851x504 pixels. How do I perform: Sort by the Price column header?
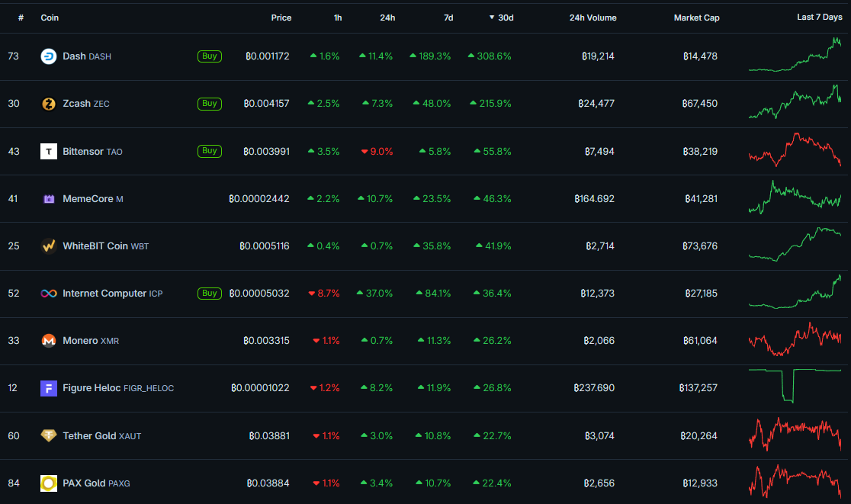pos(281,18)
